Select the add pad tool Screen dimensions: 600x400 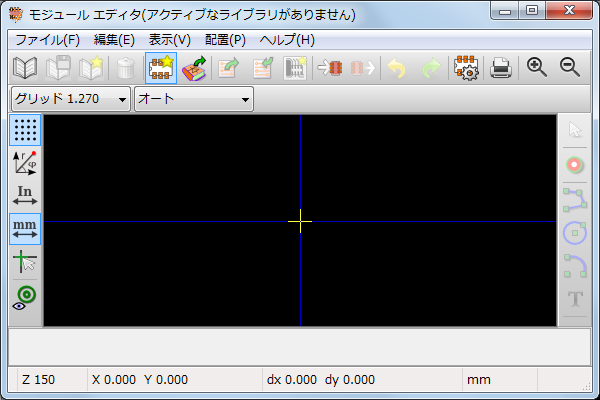[x=575, y=164]
